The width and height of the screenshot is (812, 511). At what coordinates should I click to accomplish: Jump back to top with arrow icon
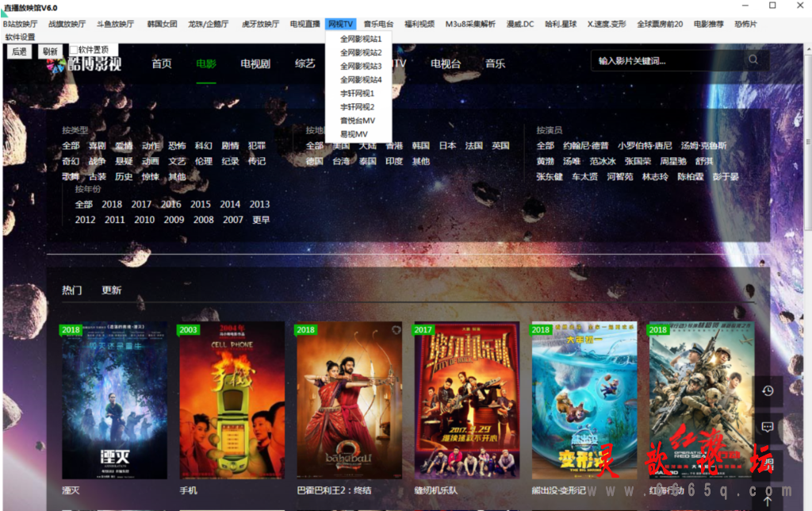point(768,501)
